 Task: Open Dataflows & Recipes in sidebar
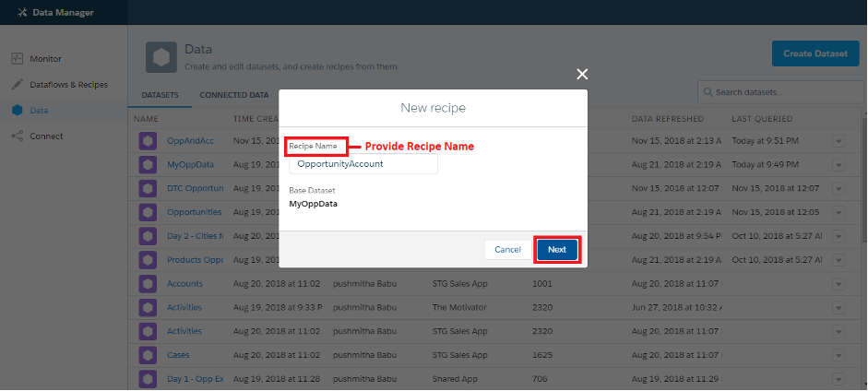coord(68,85)
